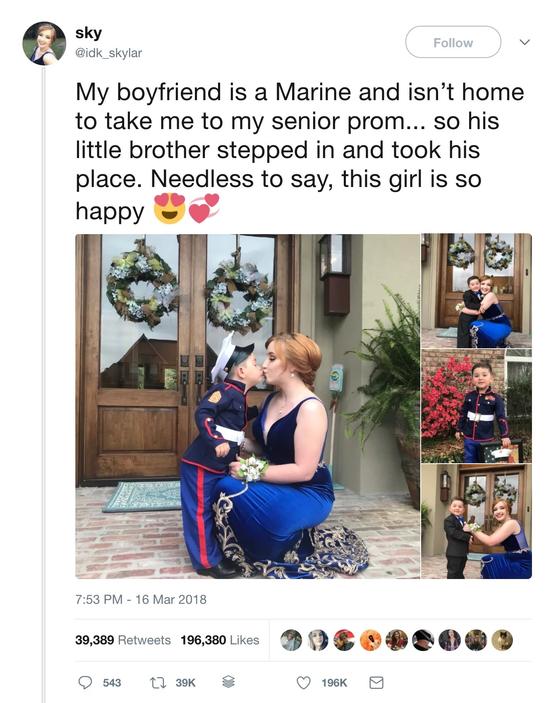Click the stacked layers Buffer icon
The height and width of the screenshot is (703, 560).
(228, 682)
